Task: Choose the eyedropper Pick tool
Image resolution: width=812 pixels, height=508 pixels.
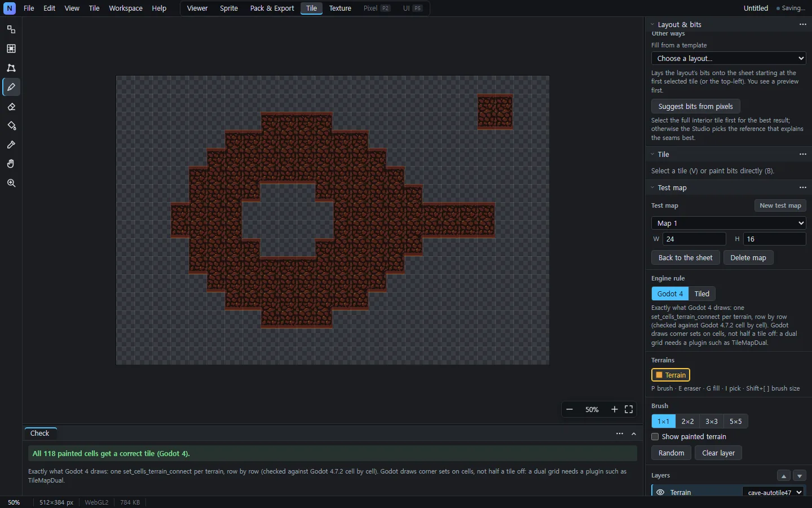Action: [x=11, y=145]
